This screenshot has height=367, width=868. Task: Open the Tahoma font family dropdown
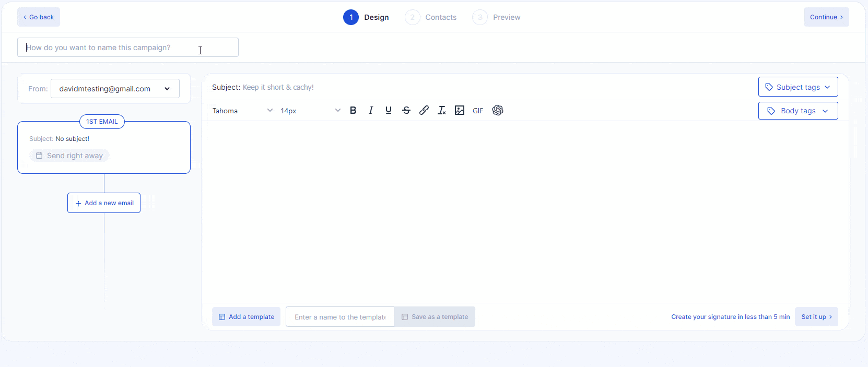click(x=242, y=111)
